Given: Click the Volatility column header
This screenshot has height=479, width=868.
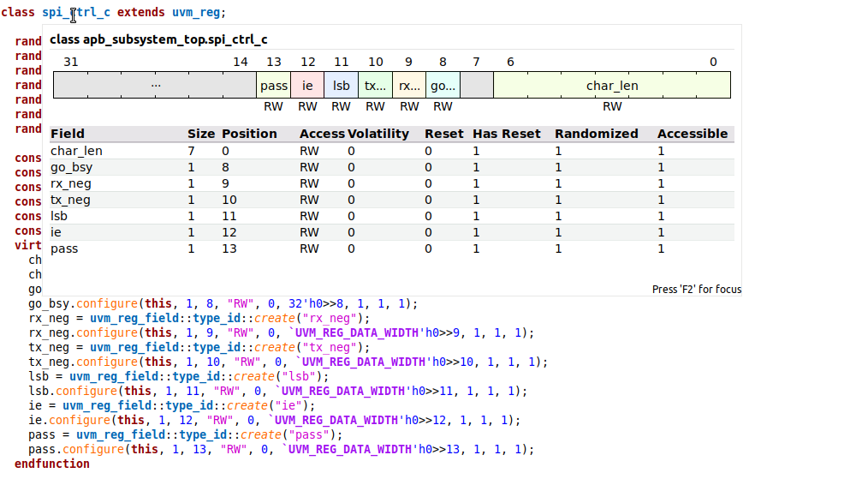Looking at the screenshot, I should coord(378,134).
